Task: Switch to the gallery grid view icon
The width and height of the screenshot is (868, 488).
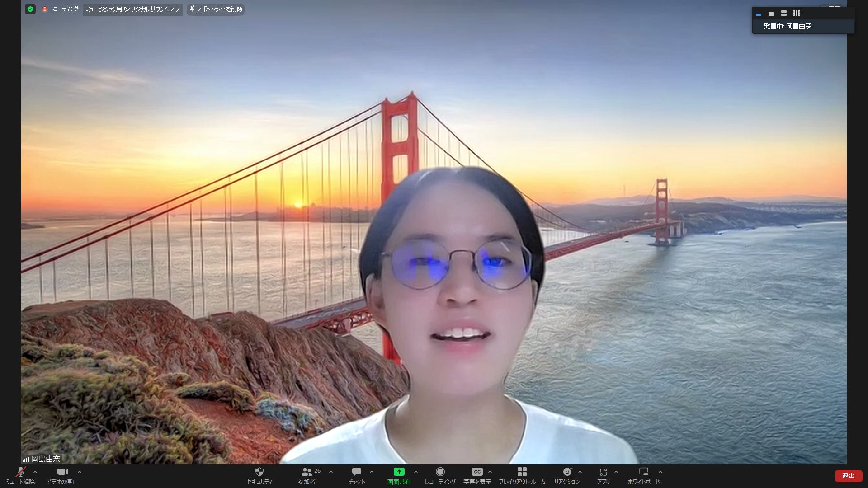Action: pos(797,14)
